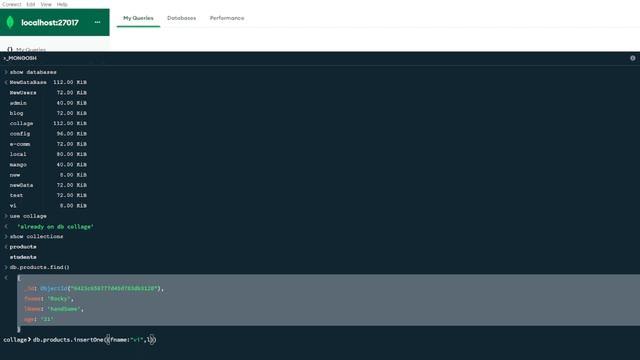Click the NewDatabase 112.00 KiB row

pyautogui.click(x=48, y=82)
